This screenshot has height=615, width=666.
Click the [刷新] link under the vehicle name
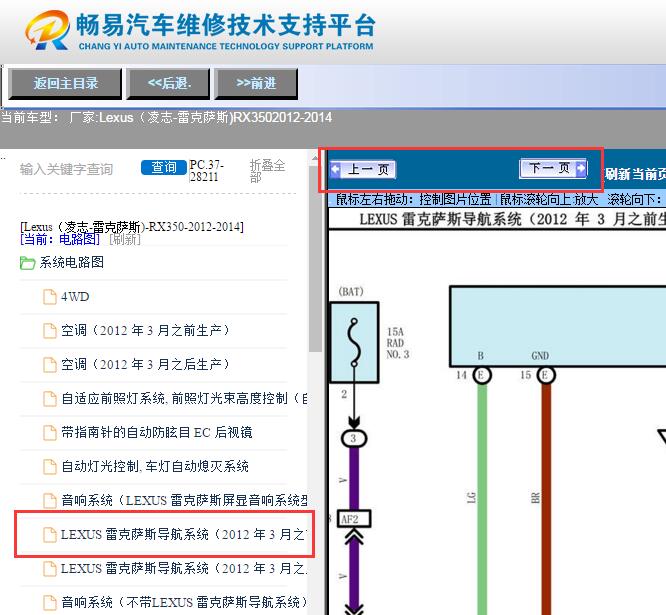(125, 240)
